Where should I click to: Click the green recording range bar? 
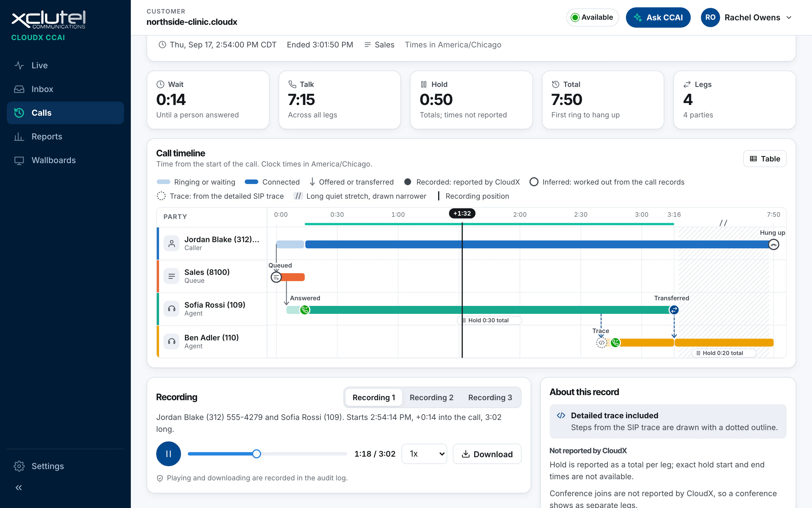point(489,224)
